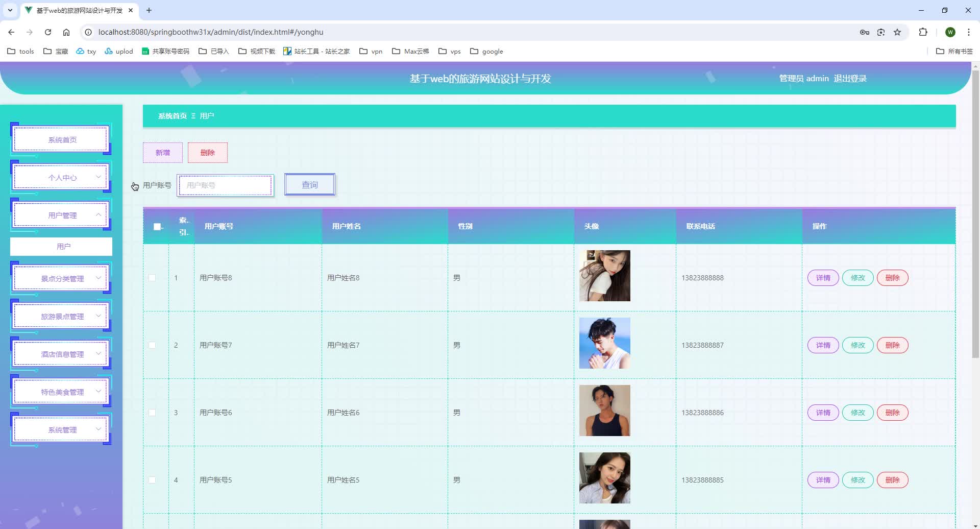Open the browser home page icon
This screenshot has height=529, width=980.
66,32
